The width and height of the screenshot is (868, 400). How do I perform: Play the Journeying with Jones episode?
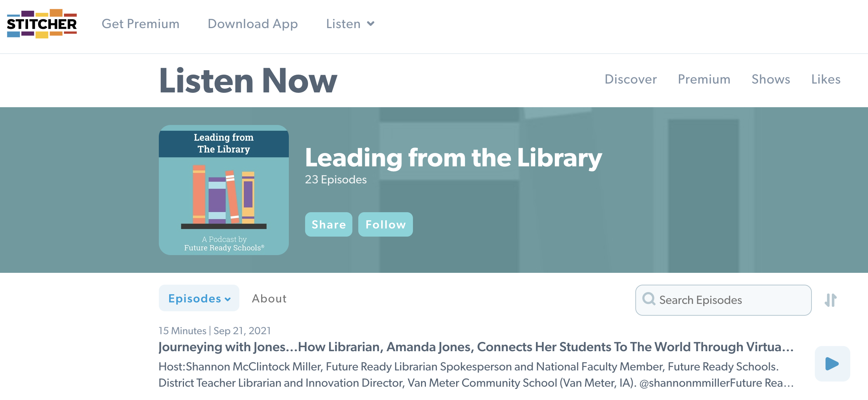[832, 364]
